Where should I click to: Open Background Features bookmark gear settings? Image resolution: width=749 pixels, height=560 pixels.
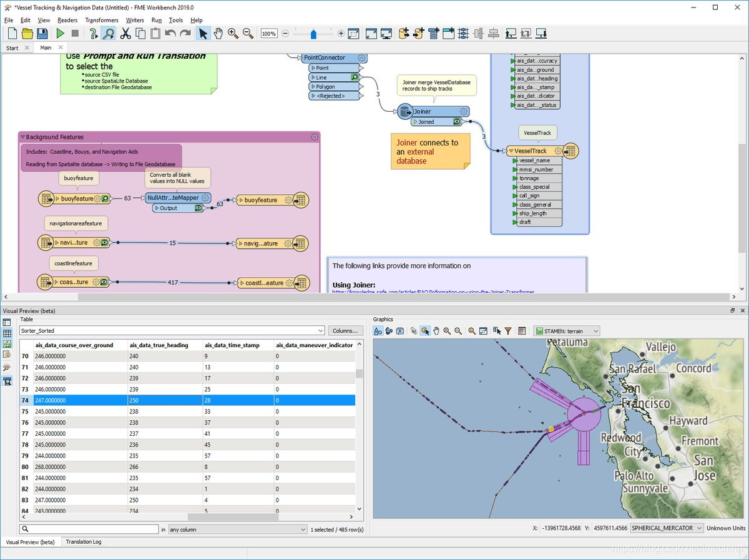315,137
